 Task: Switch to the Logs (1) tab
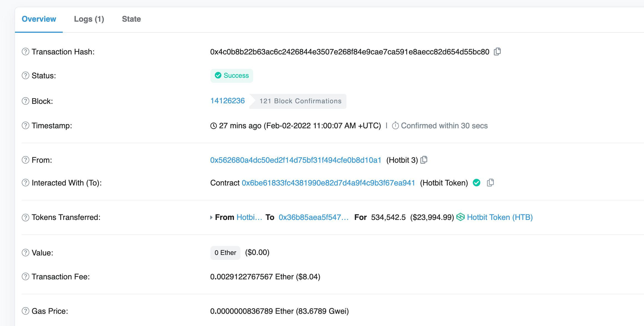pyautogui.click(x=89, y=19)
